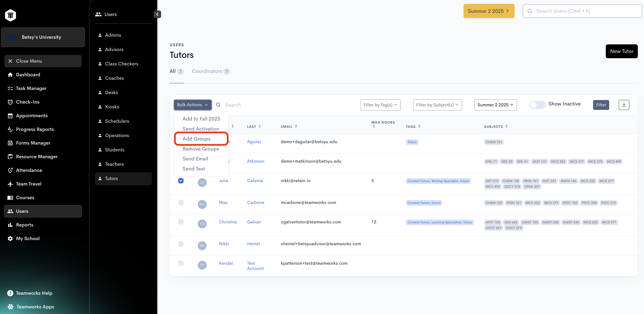Click the My School gear icon
This screenshot has height=314, width=644.
(x=10, y=239)
